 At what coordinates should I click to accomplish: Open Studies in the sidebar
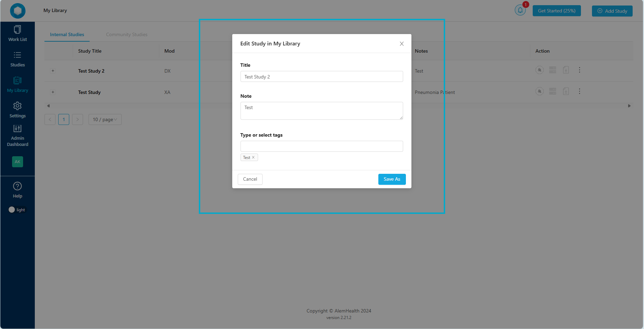[18, 59]
